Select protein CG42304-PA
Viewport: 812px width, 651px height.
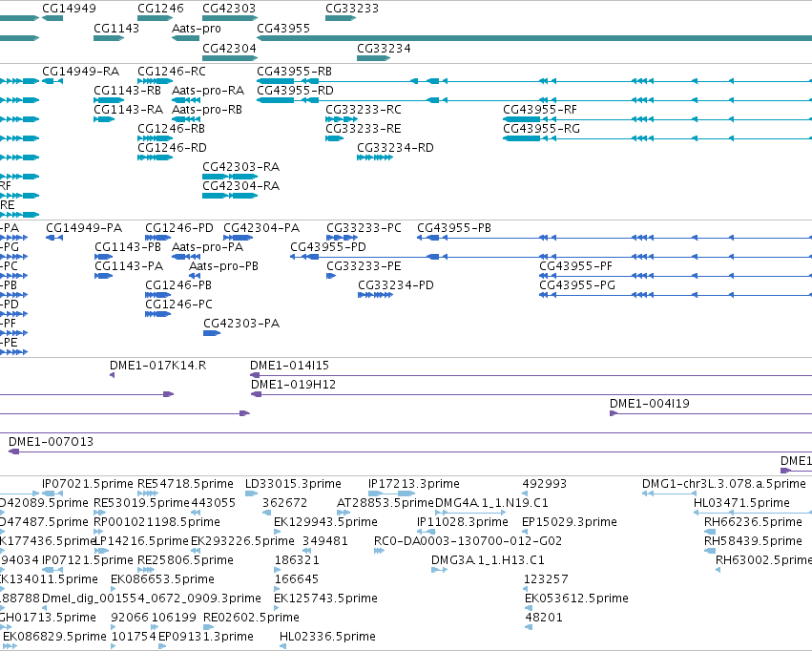(261, 228)
